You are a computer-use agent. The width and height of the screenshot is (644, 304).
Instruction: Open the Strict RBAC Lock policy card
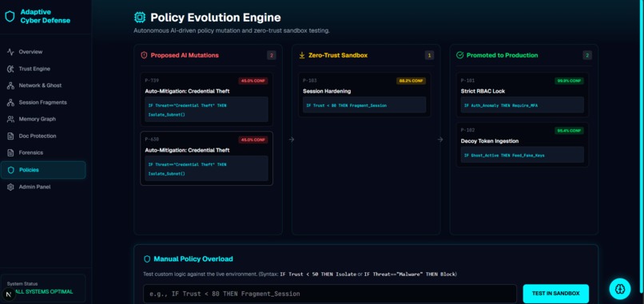523,95
